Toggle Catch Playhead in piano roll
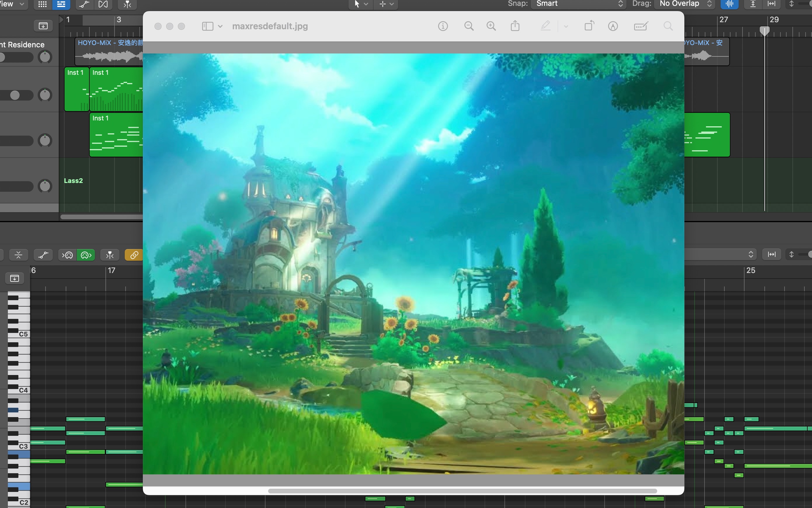The height and width of the screenshot is (508, 812). click(110, 255)
